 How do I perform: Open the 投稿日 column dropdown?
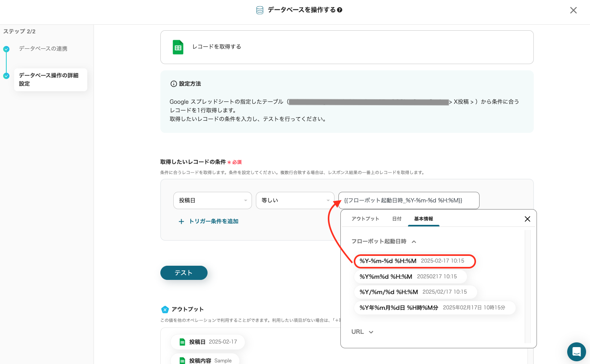[x=213, y=200]
